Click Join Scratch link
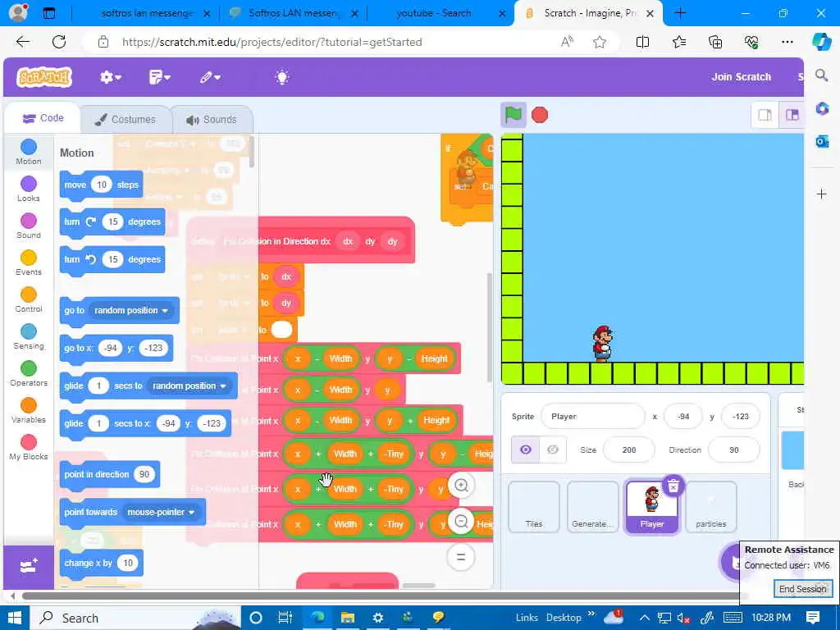Viewport: 840px width, 630px height. (741, 77)
